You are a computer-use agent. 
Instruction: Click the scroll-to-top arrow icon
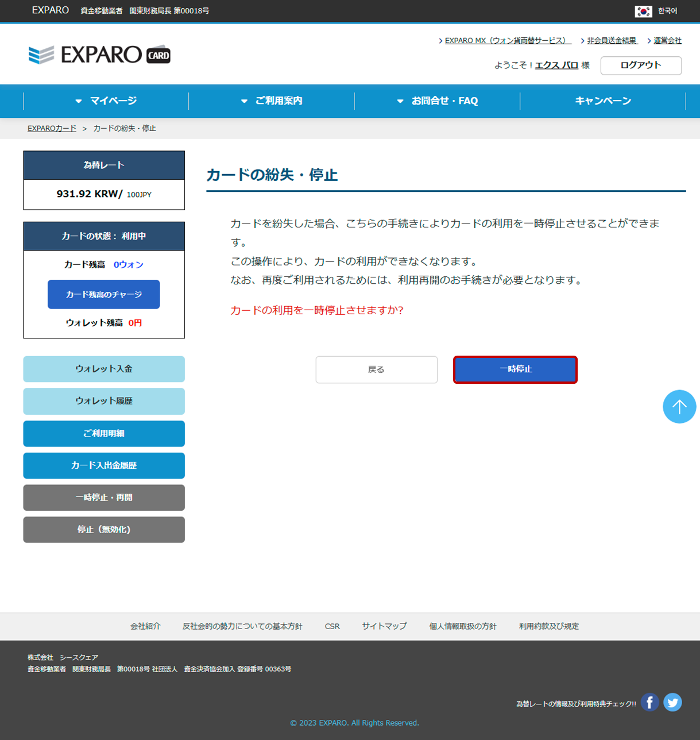pos(679,407)
